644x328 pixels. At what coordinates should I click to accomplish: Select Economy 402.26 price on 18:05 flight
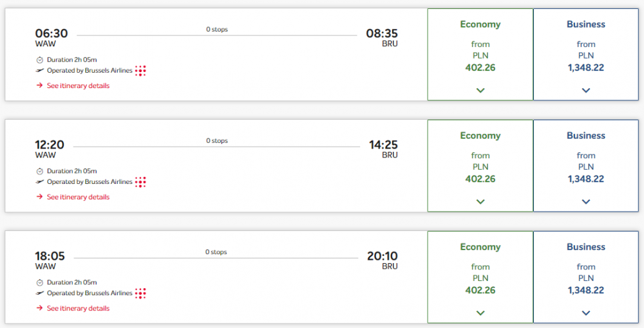(x=480, y=290)
